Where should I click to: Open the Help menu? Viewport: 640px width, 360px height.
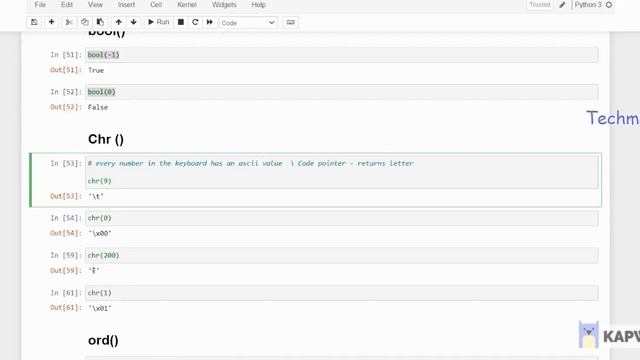(x=258, y=5)
